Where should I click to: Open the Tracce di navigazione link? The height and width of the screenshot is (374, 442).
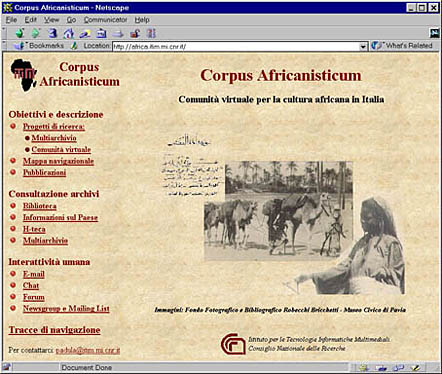coord(54,330)
